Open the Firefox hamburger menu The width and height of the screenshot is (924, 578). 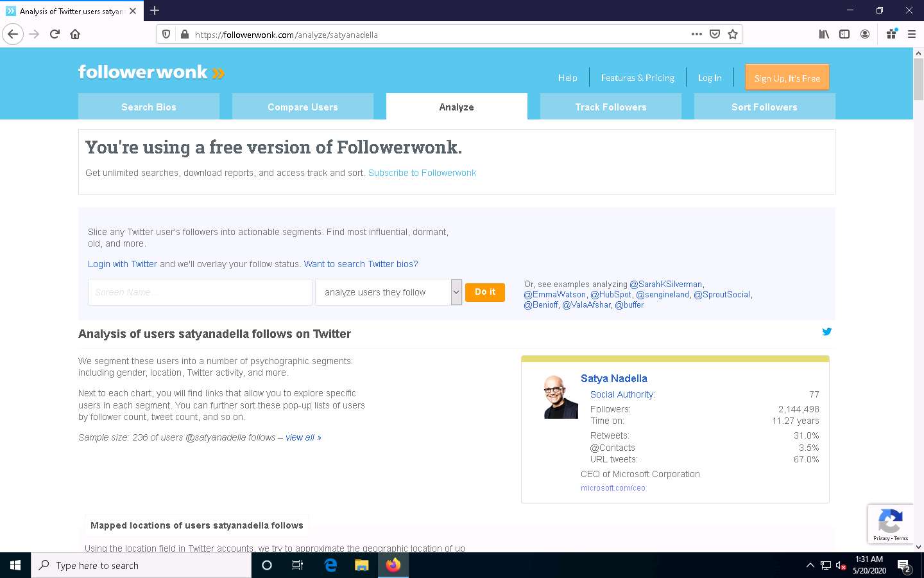pos(911,34)
